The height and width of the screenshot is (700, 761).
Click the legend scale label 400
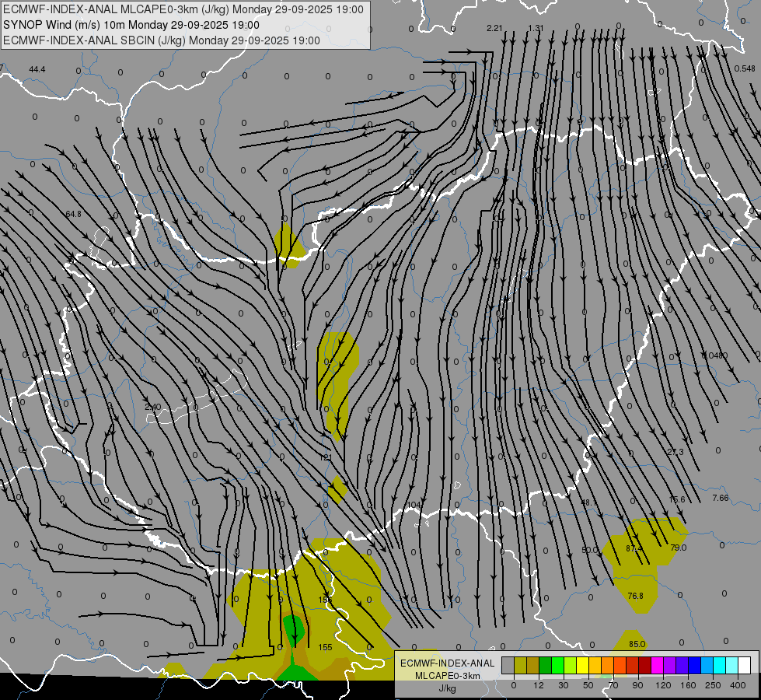click(x=738, y=685)
